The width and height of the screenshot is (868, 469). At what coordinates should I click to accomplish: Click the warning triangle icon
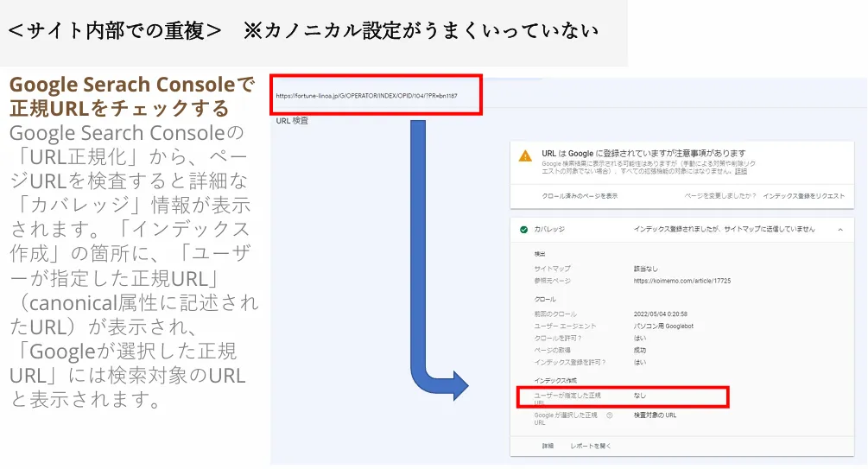[525, 156]
